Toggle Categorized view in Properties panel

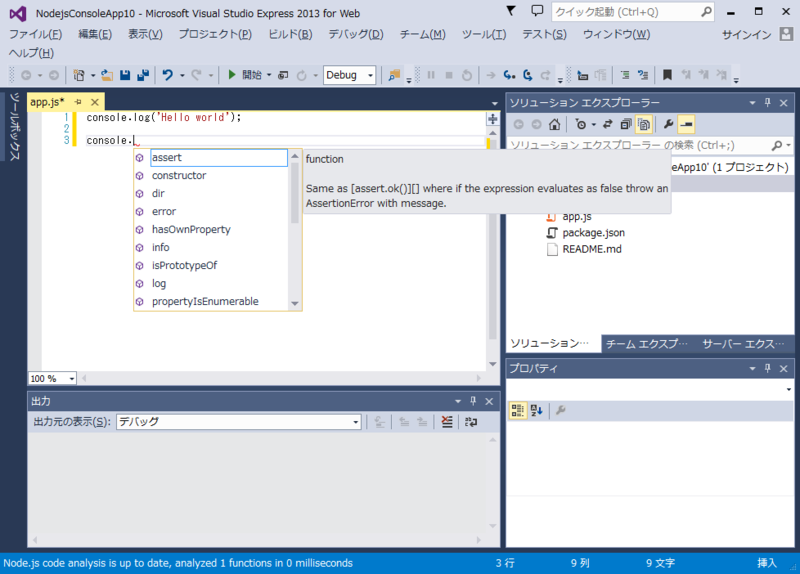click(517, 410)
